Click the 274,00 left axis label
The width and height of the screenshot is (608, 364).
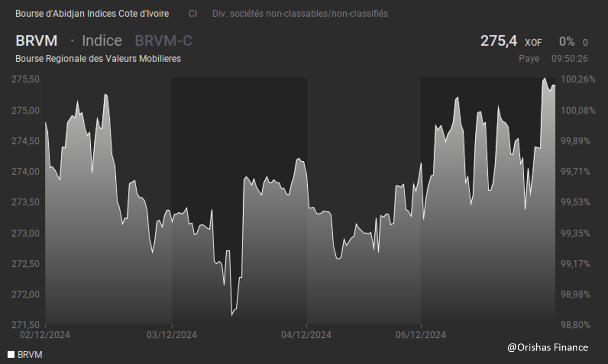(x=25, y=171)
